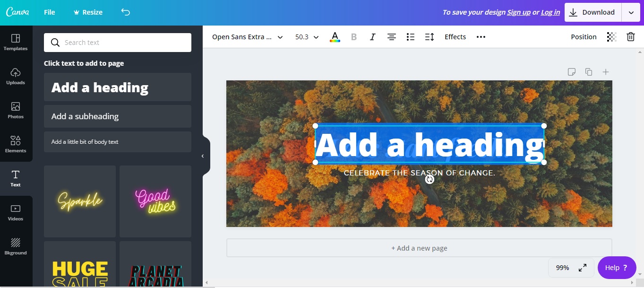
Task: Delete the selected element with trash icon
Action: click(x=631, y=37)
